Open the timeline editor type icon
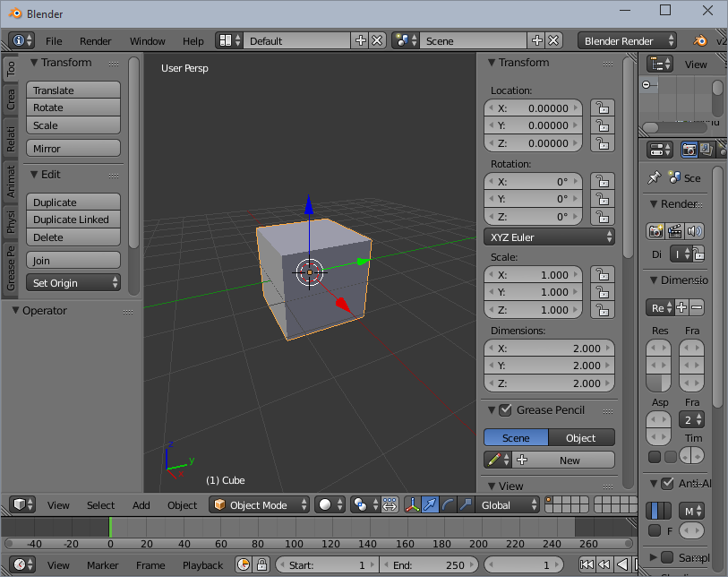The height and width of the screenshot is (577, 728). point(22,565)
